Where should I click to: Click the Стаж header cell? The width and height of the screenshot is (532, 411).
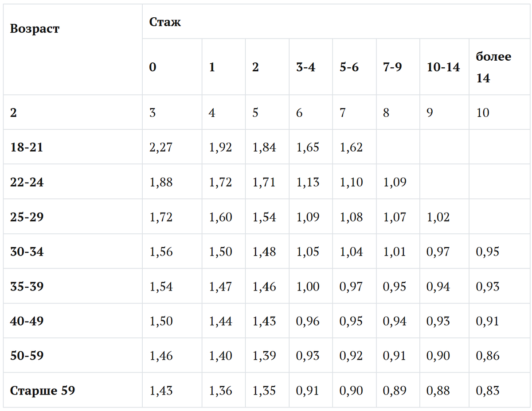(x=336, y=22)
